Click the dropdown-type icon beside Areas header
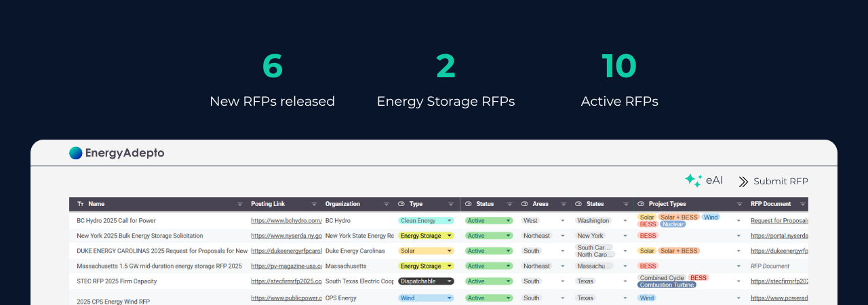 point(525,204)
